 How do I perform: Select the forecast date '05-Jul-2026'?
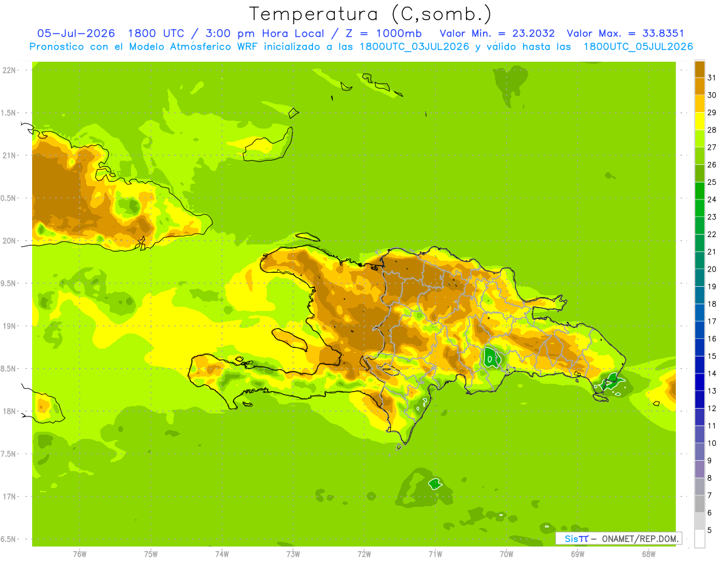point(76,33)
